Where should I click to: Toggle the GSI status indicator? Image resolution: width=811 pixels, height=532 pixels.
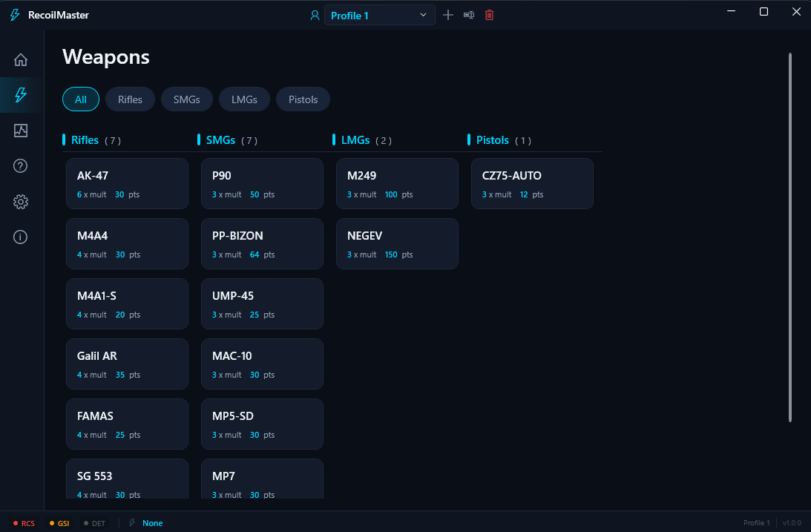click(x=59, y=523)
